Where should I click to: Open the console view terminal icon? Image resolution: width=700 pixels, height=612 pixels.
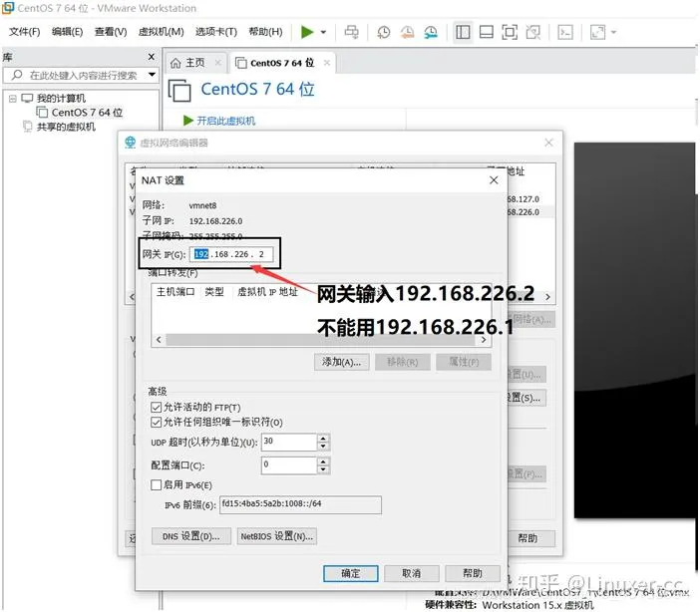[x=565, y=32]
